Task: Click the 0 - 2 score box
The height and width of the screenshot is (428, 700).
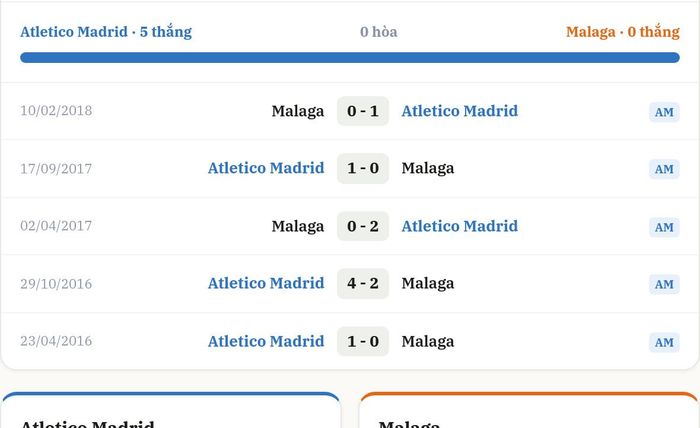Action: (x=363, y=226)
